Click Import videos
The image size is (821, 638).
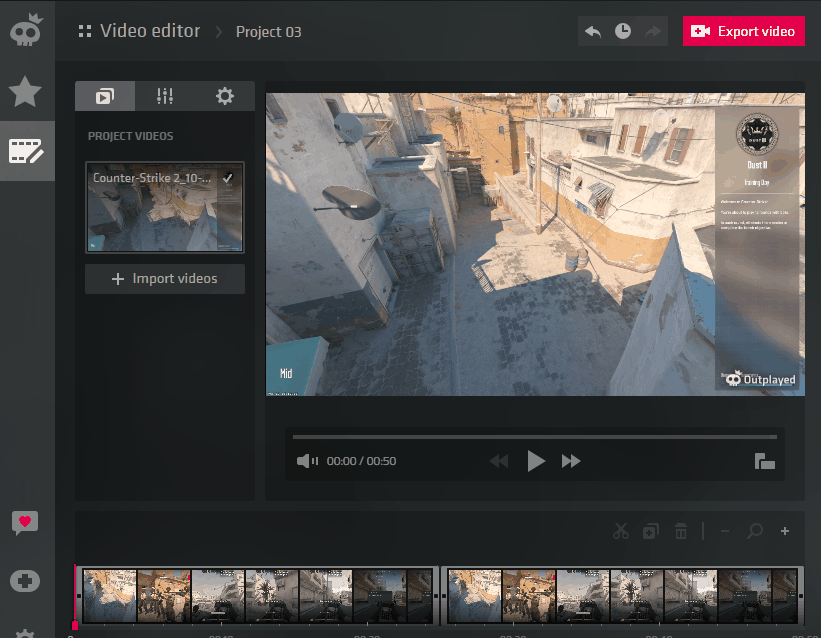pyautogui.click(x=165, y=279)
